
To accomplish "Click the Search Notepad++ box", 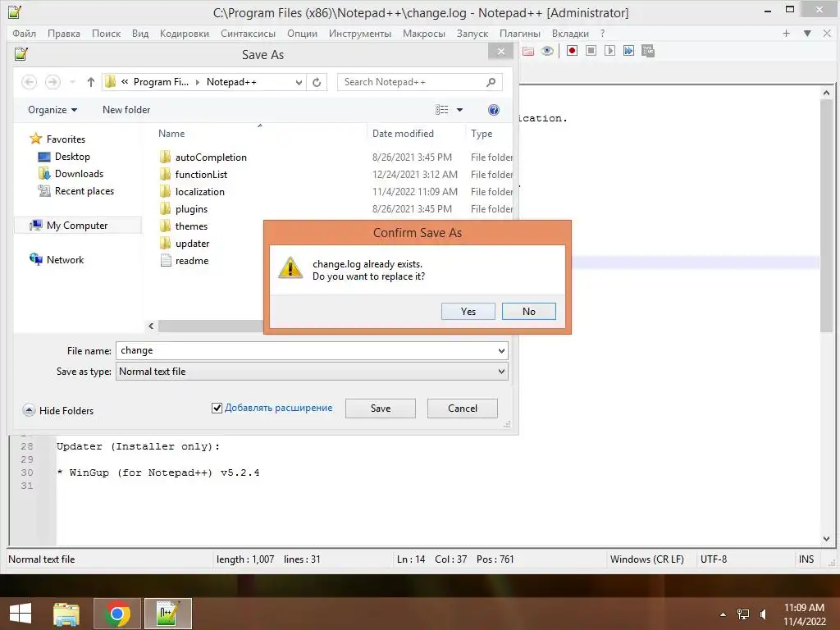I will 419,82.
